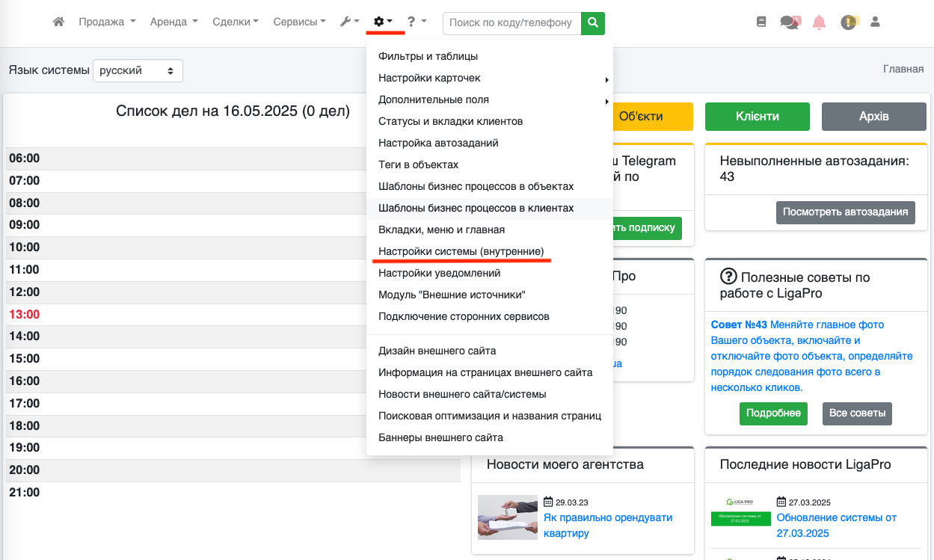Open the chat messages icon
The height and width of the screenshot is (560, 934).
point(790,22)
